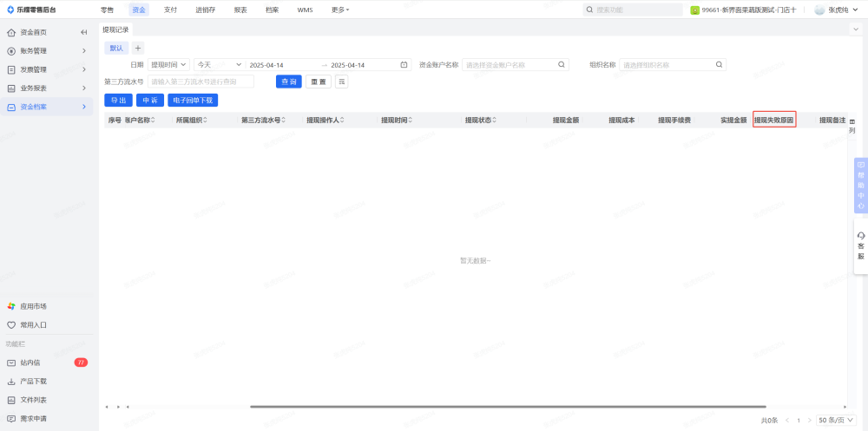Click the horizontal scrollbar under the table
The height and width of the screenshot is (431, 868).
click(508, 406)
